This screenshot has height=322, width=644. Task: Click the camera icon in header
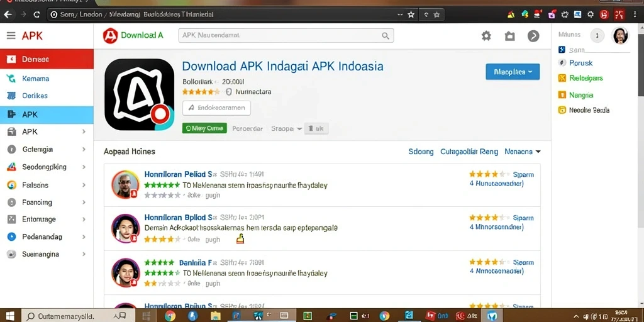[x=509, y=36]
